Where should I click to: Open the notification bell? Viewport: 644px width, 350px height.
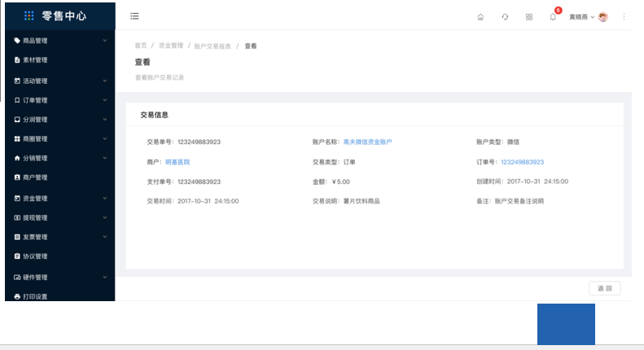click(x=553, y=17)
